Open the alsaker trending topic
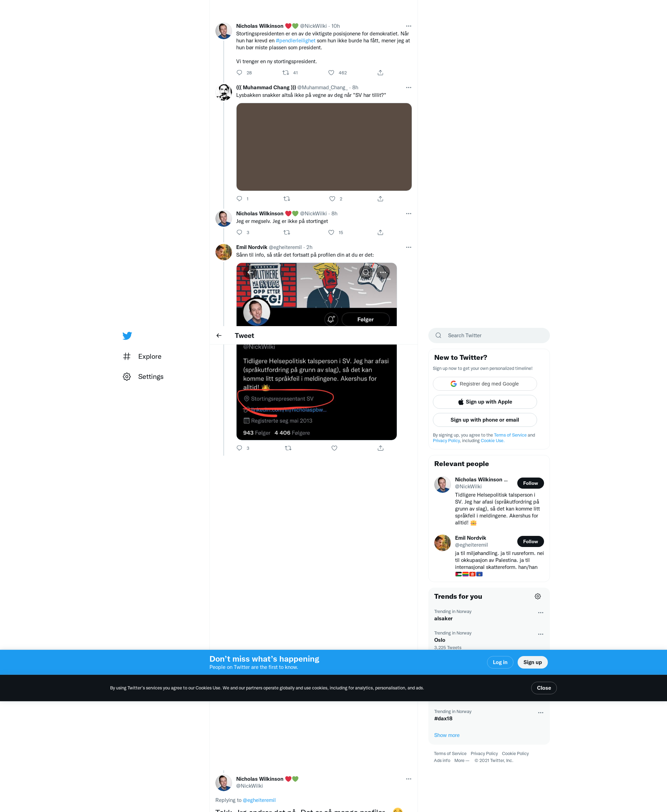 (443, 619)
